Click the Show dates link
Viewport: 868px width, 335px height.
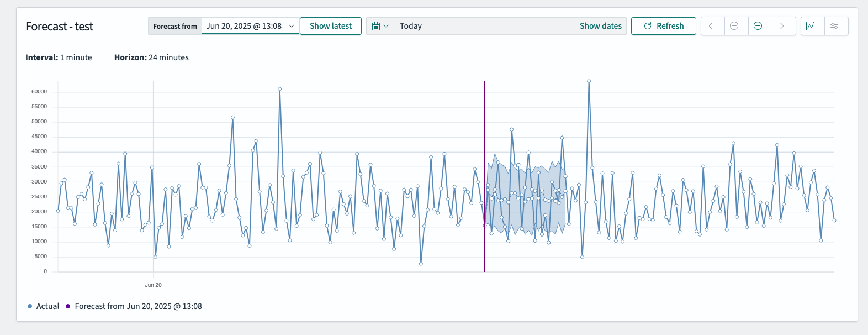[600, 26]
